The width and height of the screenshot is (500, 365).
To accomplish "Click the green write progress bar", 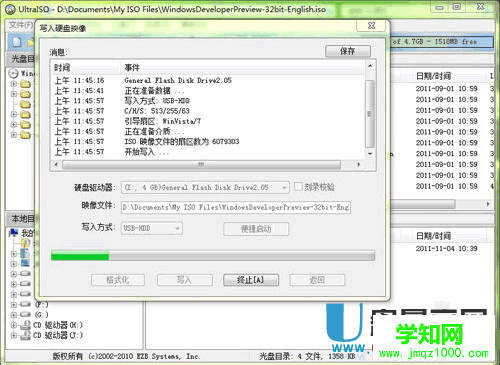I will pos(213,256).
